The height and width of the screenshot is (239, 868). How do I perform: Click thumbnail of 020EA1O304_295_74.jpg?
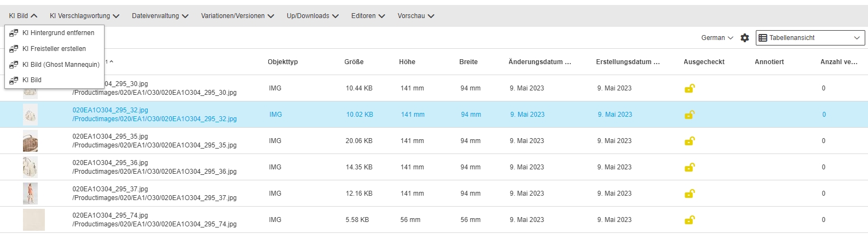coord(34,220)
